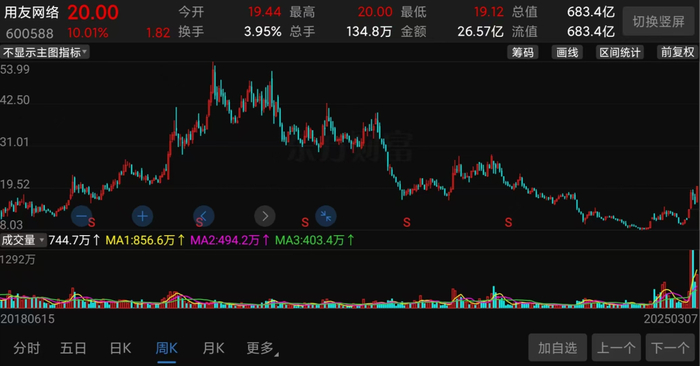Click stock name 用友网络
This screenshot has height=366, width=700.
pyautogui.click(x=32, y=12)
